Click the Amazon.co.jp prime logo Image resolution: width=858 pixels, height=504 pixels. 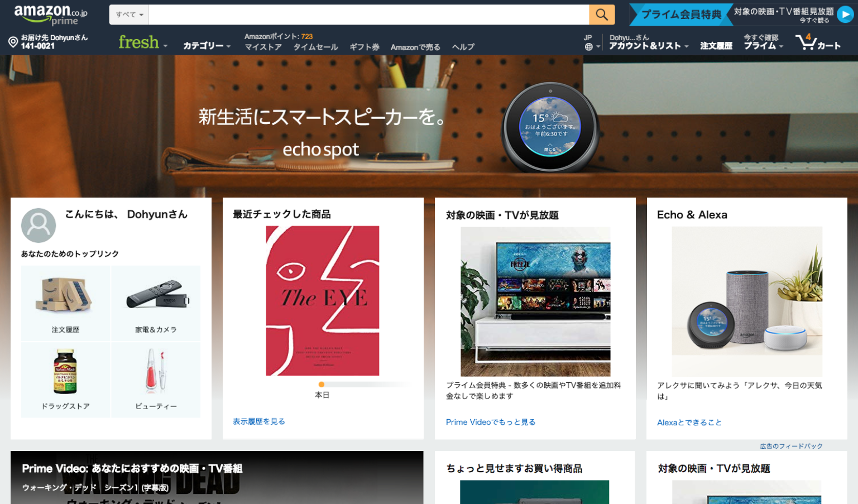coord(51,15)
